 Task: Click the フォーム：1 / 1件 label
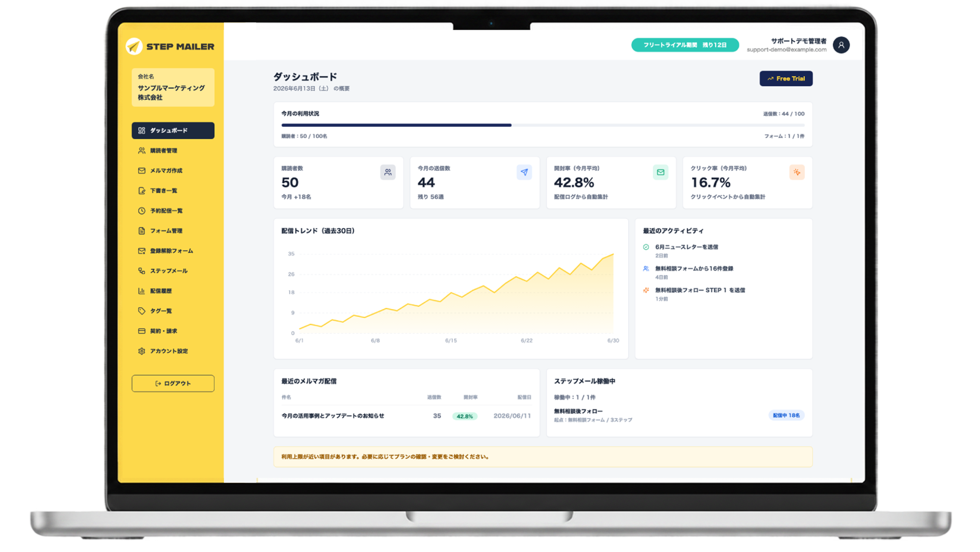pos(784,136)
